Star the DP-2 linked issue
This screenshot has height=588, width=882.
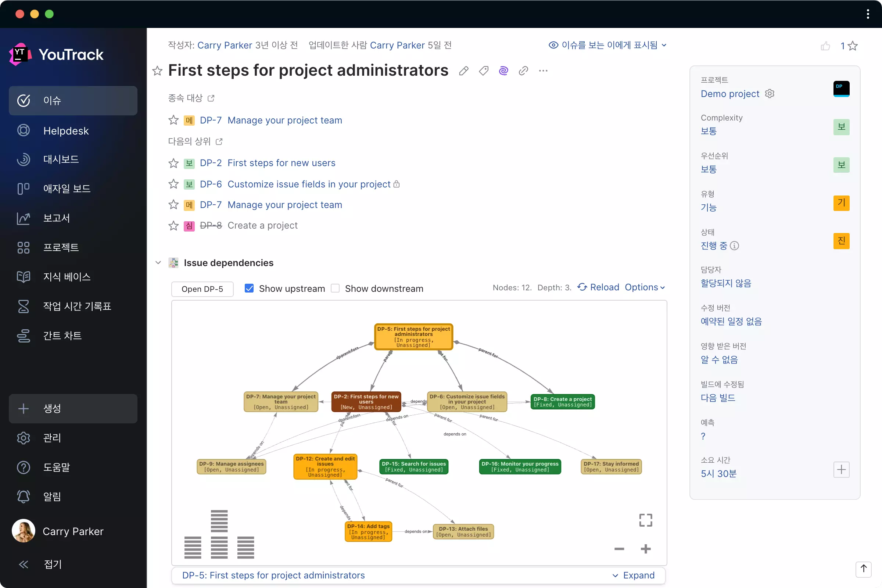pyautogui.click(x=173, y=163)
